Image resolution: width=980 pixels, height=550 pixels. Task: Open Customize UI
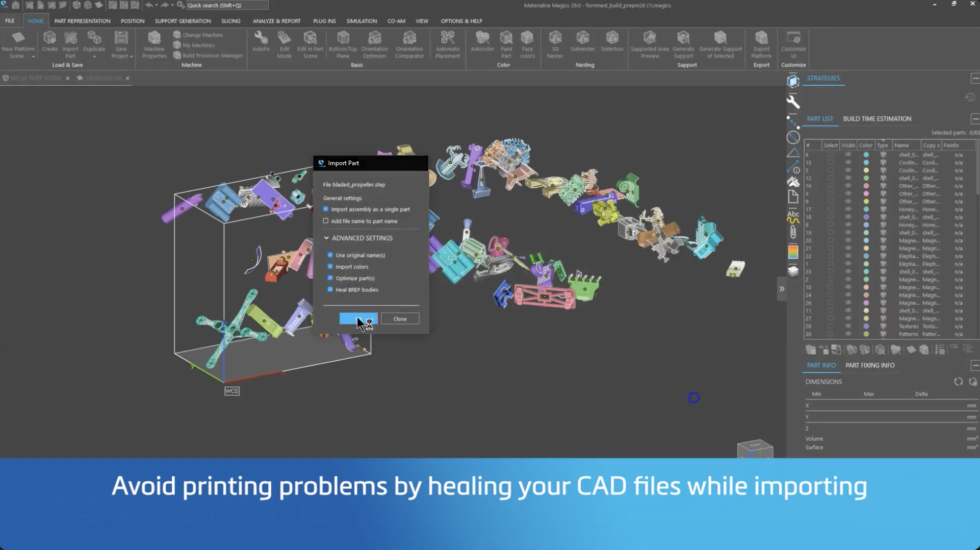pyautogui.click(x=793, y=44)
